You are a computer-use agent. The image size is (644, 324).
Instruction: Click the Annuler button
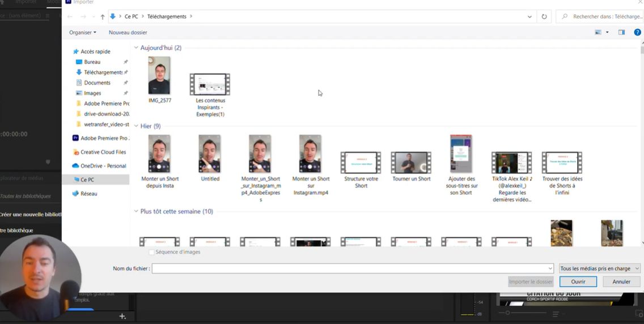point(621,282)
